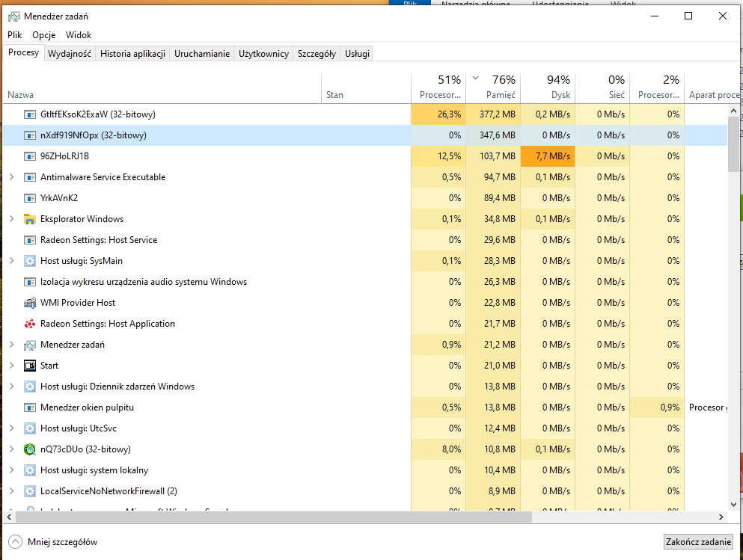Click the Dziennik zdarzeń Windows gear icon
743x560 pixels.
(x=30, y=387)
